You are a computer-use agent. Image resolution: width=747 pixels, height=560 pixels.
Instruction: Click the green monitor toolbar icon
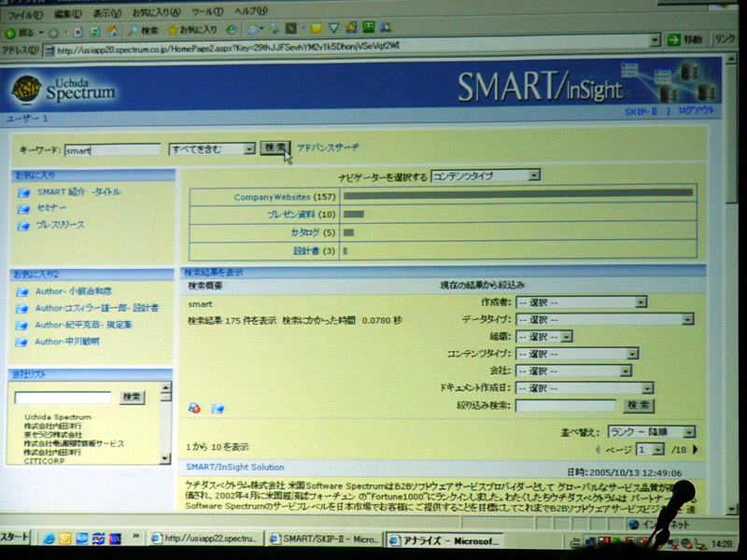click(368, 28)
